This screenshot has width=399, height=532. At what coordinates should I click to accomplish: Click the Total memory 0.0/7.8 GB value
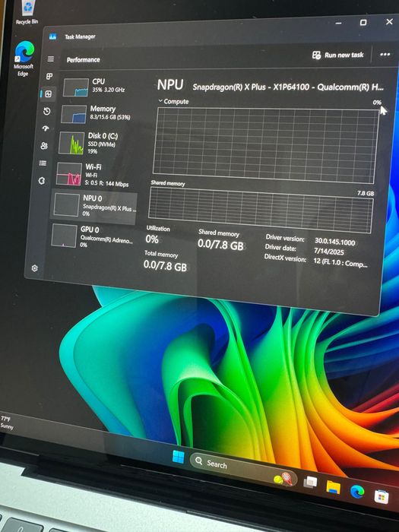pos(165,265)
